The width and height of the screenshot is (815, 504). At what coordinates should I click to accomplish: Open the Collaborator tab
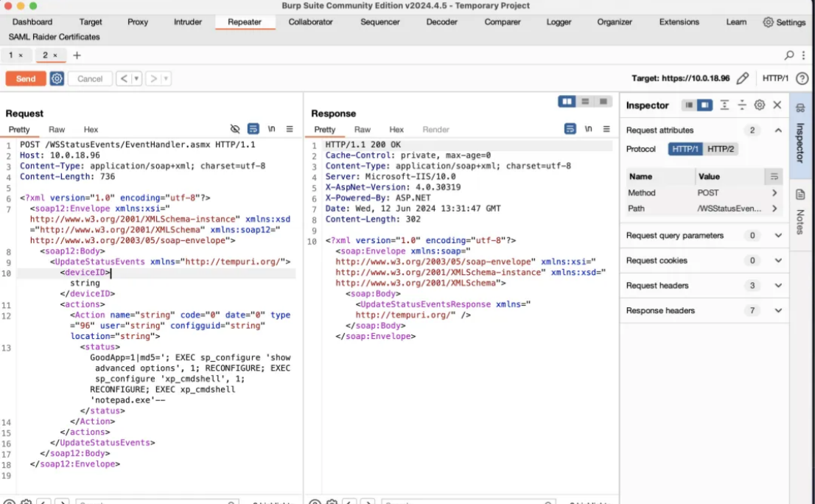[x=310, y=22]
